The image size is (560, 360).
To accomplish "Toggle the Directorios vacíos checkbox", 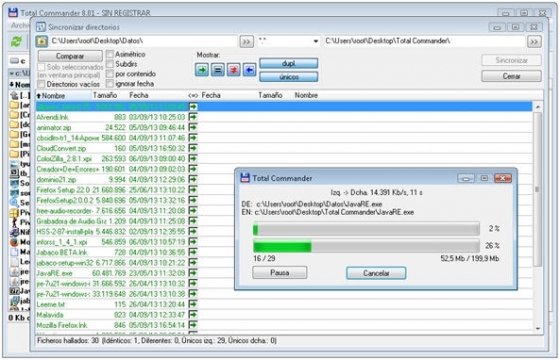I will tap(41, 84).
